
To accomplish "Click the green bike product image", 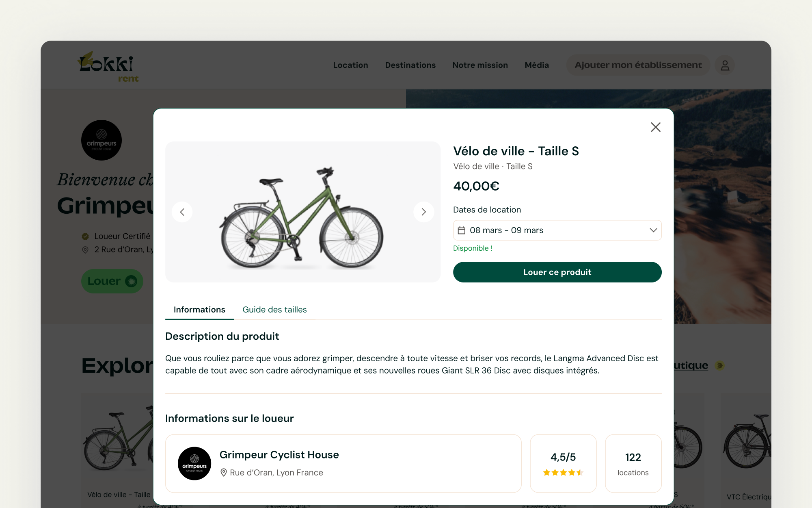I will click(x=301, y=217).
